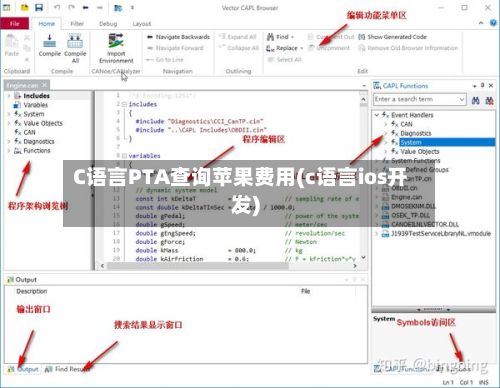Image resolution: width=500 pixels, height=388 pixels.
Task: Select CAN in the left navigator tree
Action: click(29, 132)
